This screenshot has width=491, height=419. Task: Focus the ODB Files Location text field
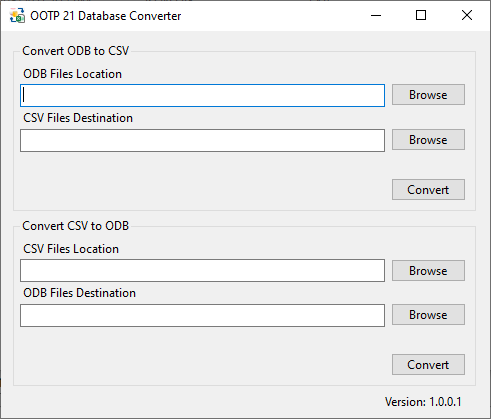click(x=202, y=96)
